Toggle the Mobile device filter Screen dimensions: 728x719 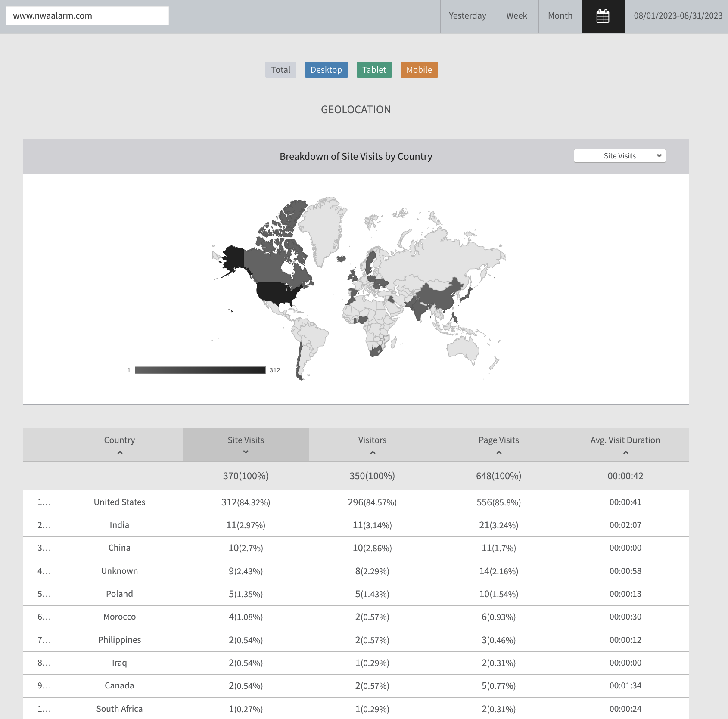pos(419,70)
